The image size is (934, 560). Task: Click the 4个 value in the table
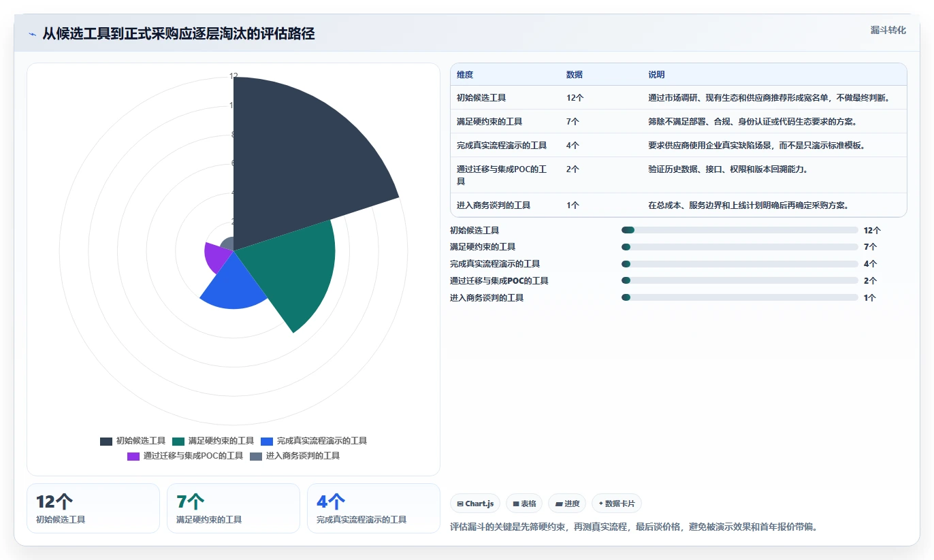(x=573, y=146)
